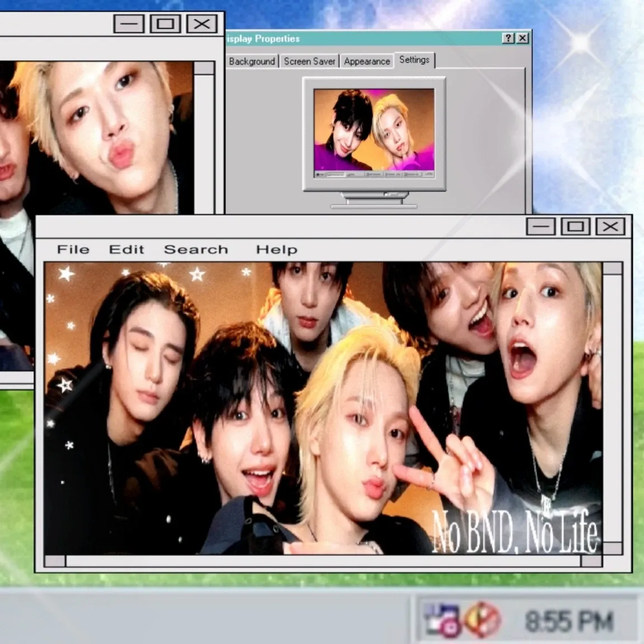Switch to the Appearance tab
The width and height of the screenshot is (644, 644).
click(367, 61)
